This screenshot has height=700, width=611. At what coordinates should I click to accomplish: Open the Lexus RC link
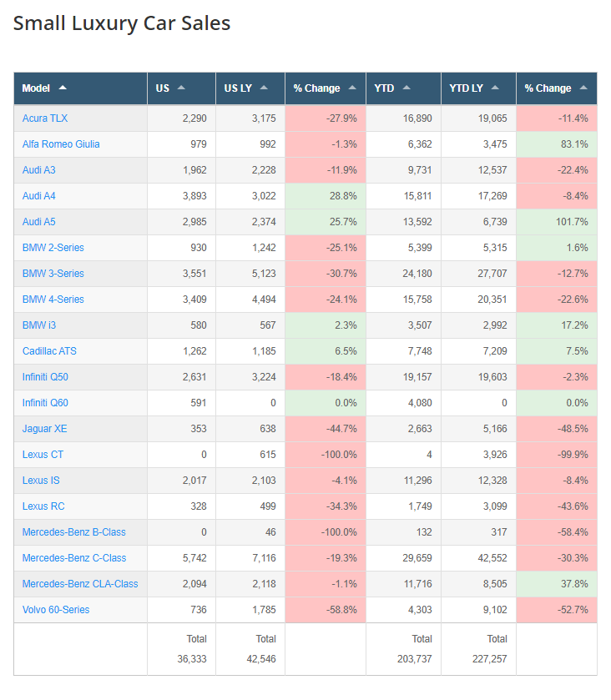click(43, 506)
